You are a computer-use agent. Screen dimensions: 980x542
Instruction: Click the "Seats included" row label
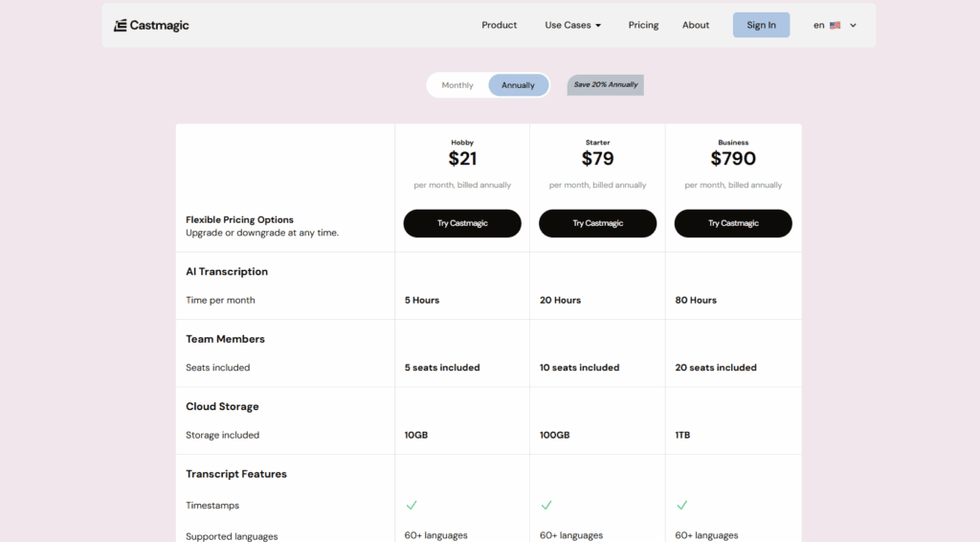217,368
